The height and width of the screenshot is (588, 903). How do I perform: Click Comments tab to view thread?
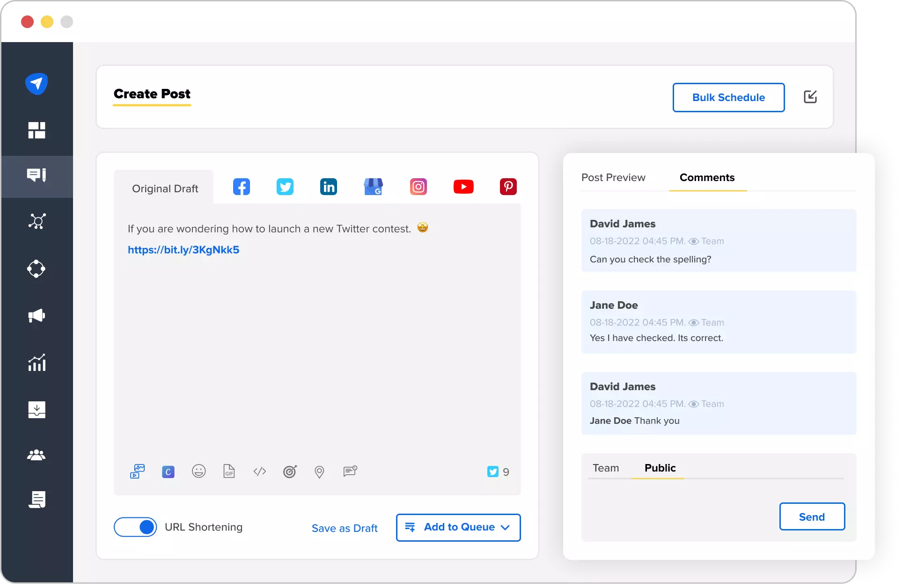(707, 178)
